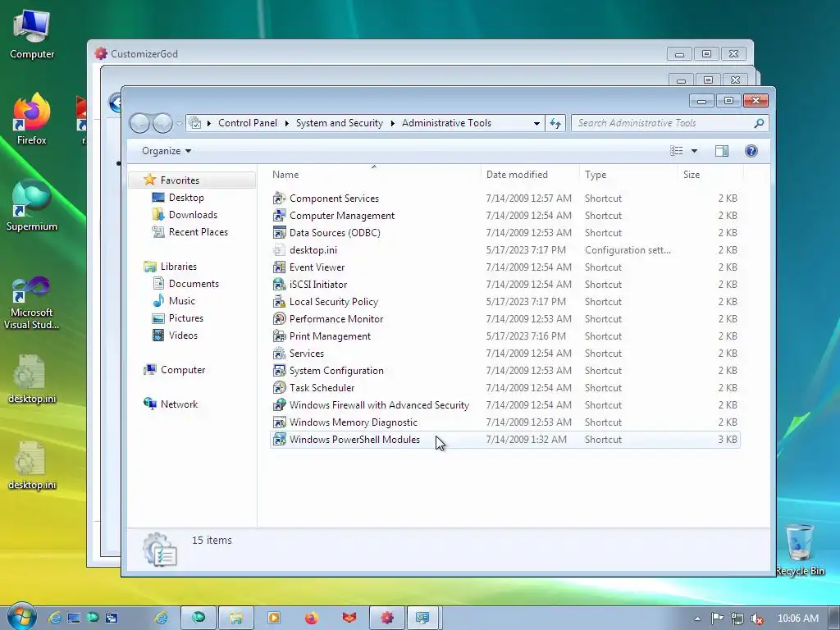Select the Local Security Policy icon
This screenshot has width=840, height=630.
click(x=279, y=302)
